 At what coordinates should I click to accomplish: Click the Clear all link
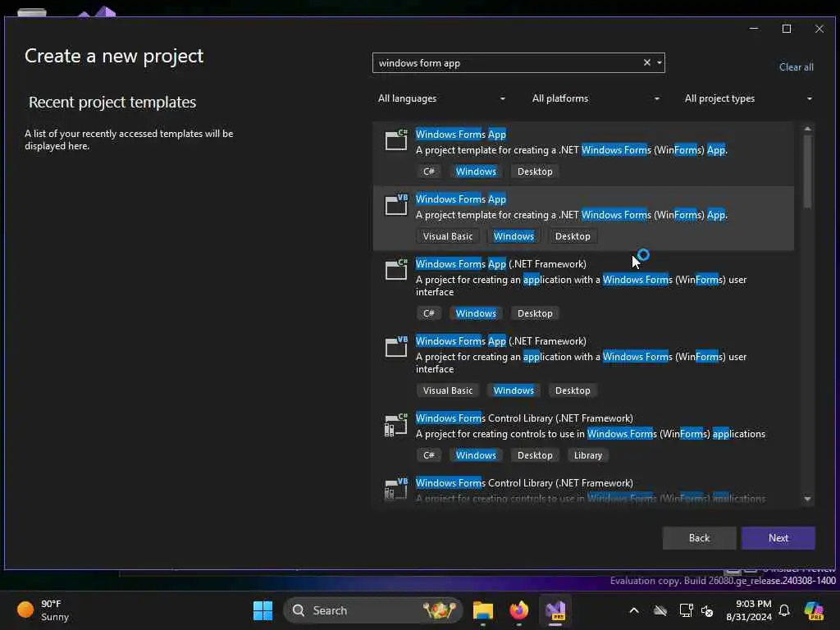(x=796, y=67)
